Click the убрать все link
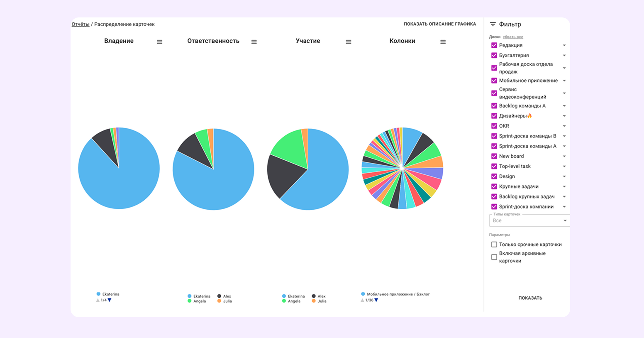This screenshot has height=338, width=644. pyautogui.click(x=513, y=37)
